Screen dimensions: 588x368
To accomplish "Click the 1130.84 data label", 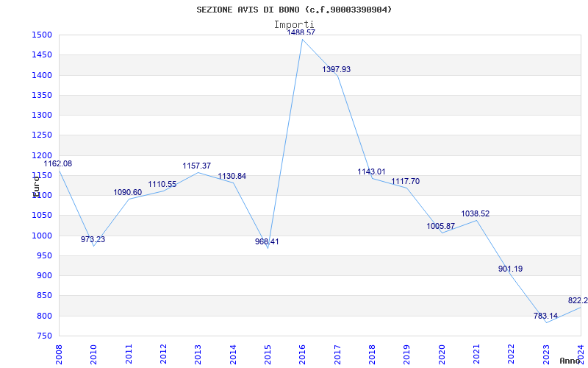I will click(x=232, y=176).
